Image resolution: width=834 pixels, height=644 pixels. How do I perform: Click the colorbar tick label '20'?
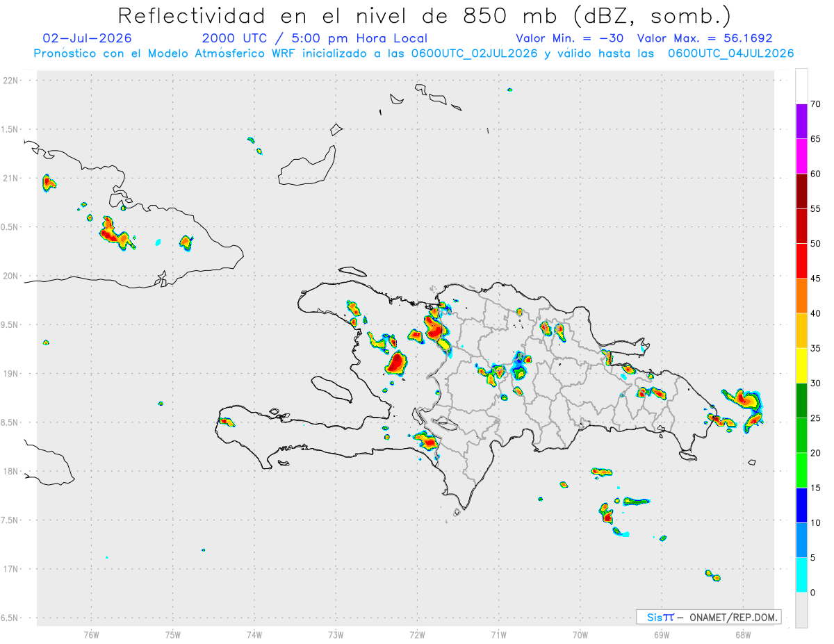pos(816,453)
